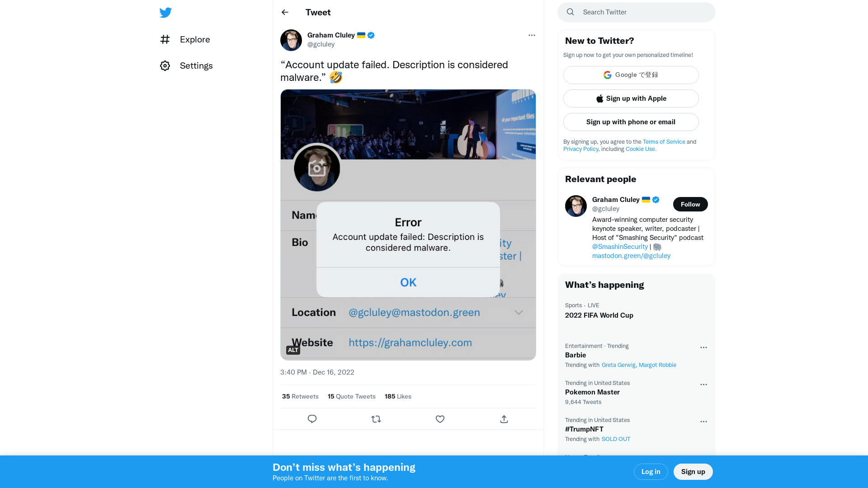Expand the location field dropdown chevron
The height and width of the screenshot is (488, 868).
click(x=519, y=312)
